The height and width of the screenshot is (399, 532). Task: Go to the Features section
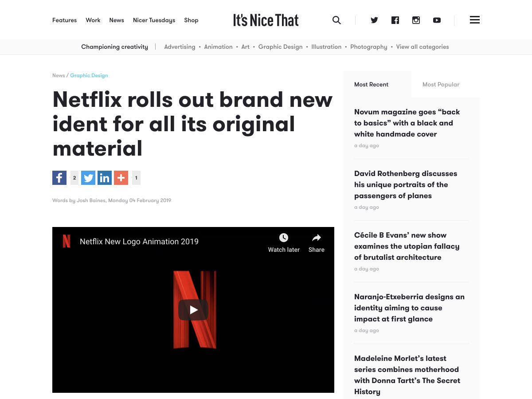(x=64, y=20)
